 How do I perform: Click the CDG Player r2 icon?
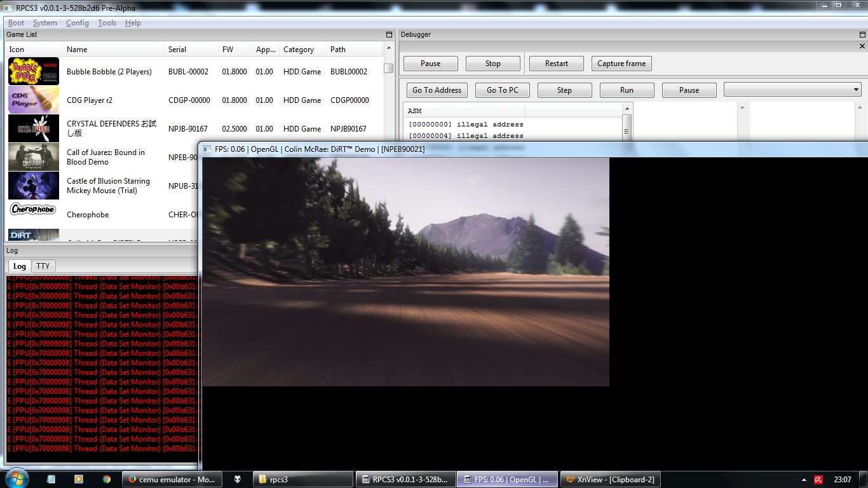pos(33,100)
